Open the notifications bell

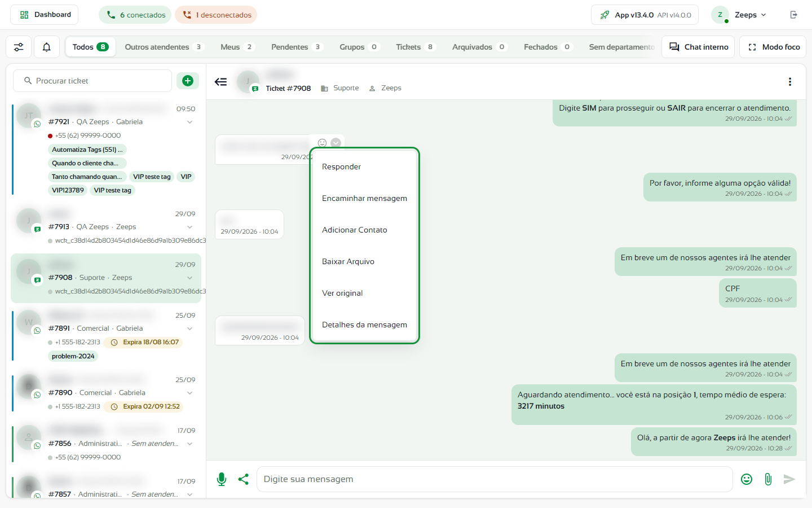[x=47, y=47]
